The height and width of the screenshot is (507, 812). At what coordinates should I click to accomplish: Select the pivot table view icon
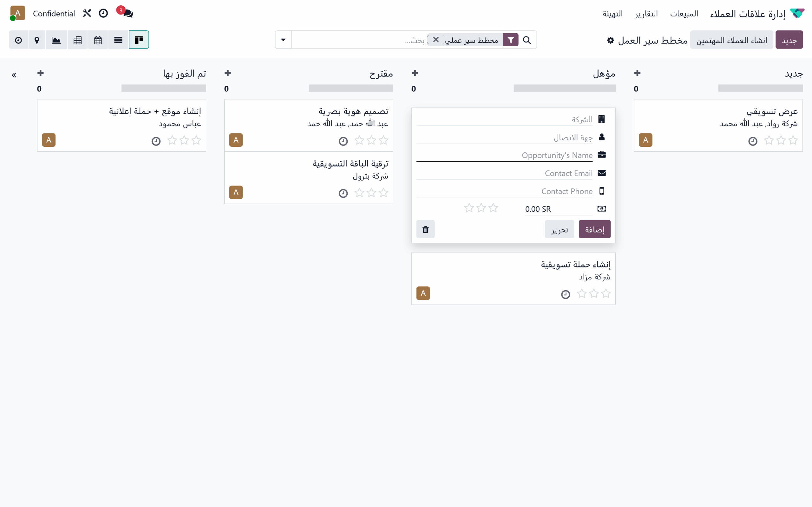pyautogui.click(x=77, y=40)
